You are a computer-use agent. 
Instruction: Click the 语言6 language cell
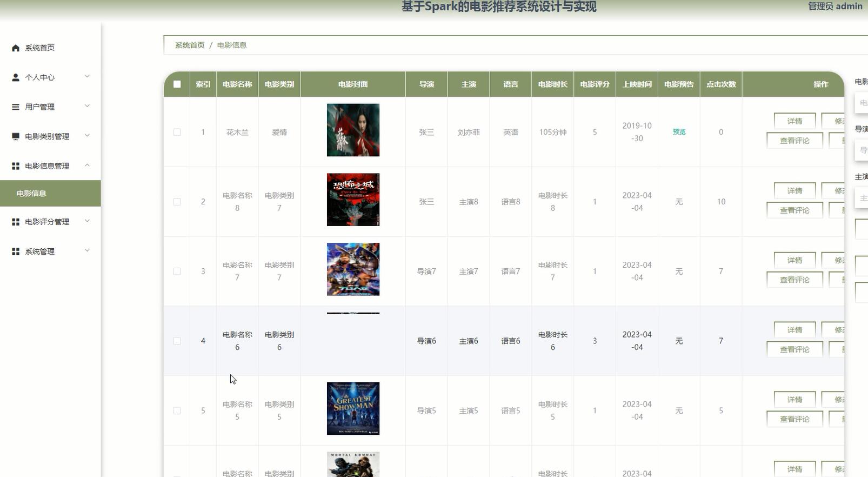(511, 341)
